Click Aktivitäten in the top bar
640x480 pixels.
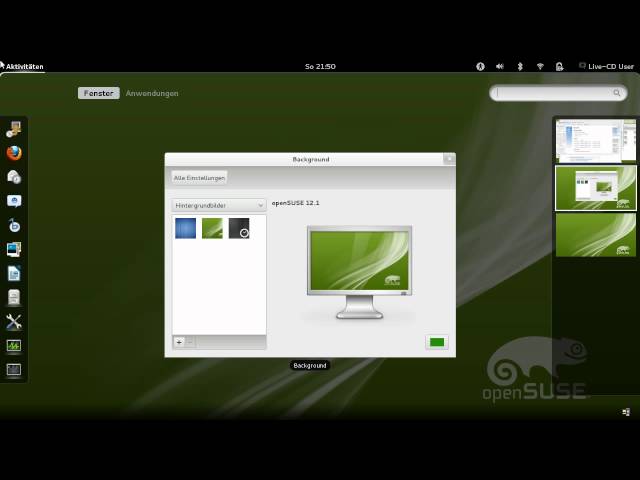[24, 67]
